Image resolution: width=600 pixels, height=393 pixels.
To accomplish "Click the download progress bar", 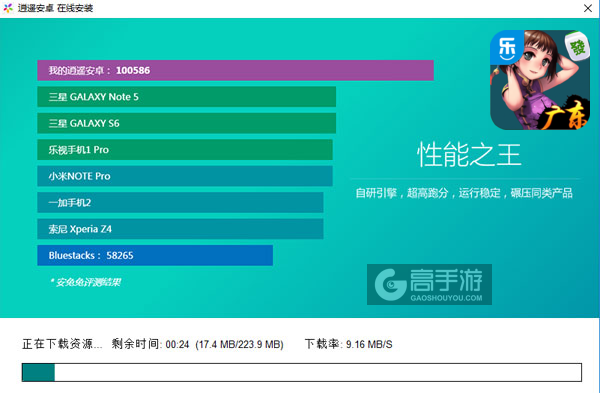I will [302, 373].
